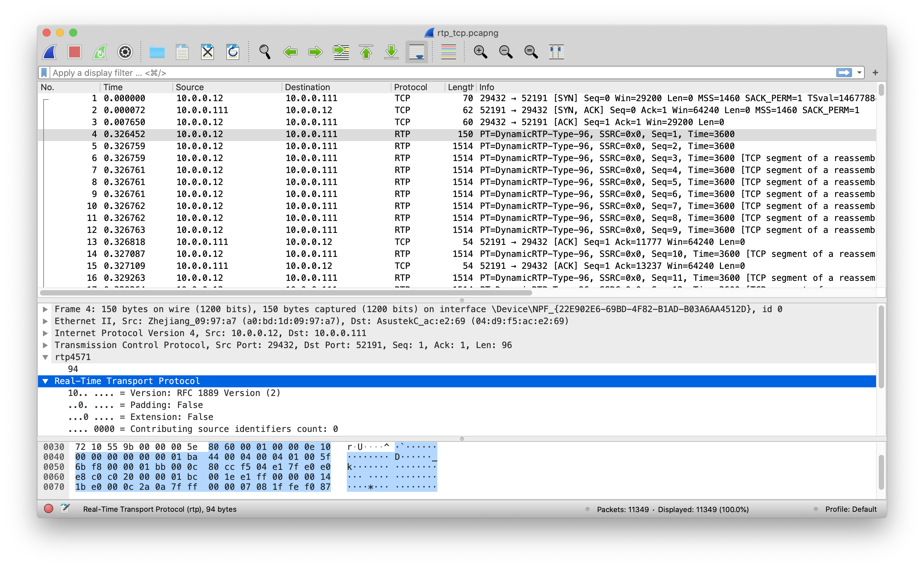
Task: Go to previous packet with left arrow
Action: point(290,52)
